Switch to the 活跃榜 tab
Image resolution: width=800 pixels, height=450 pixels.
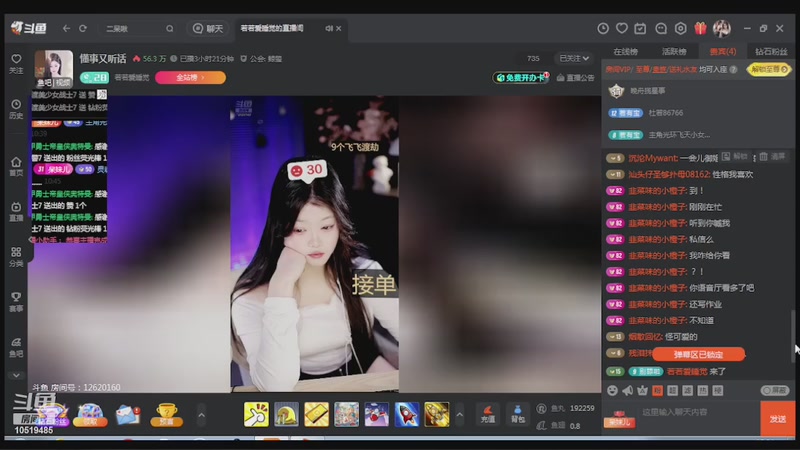(x=674, y=52)
